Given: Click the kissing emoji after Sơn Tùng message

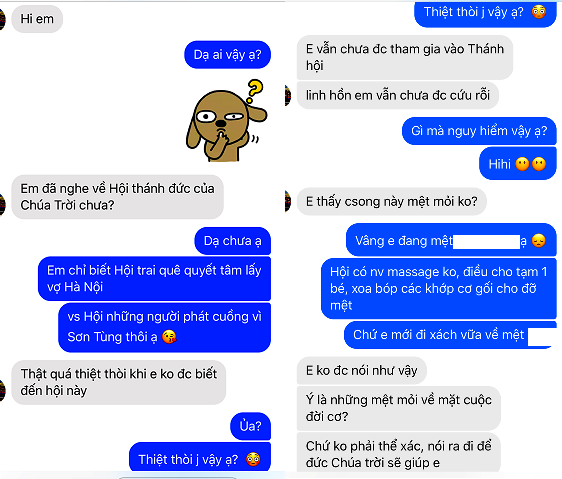Looking at the screenshot, I should tap(169, 337).
